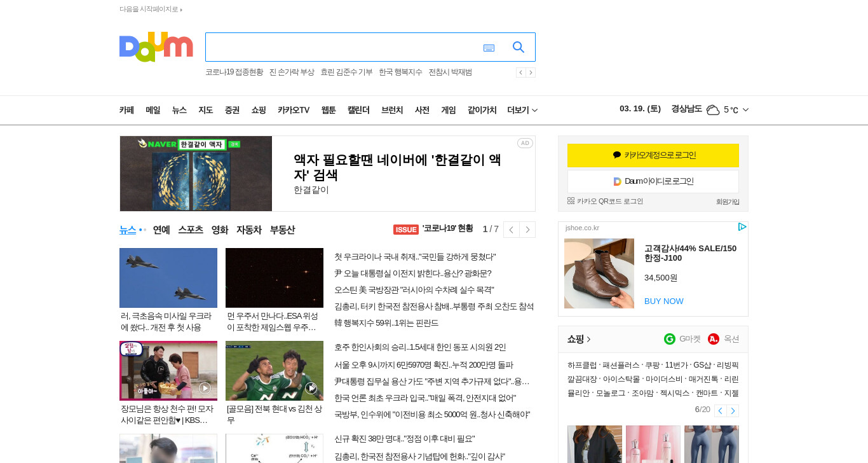Click the 하프클럽 shopping mall link
Screen dimensions: 868x463
(582, 365)
